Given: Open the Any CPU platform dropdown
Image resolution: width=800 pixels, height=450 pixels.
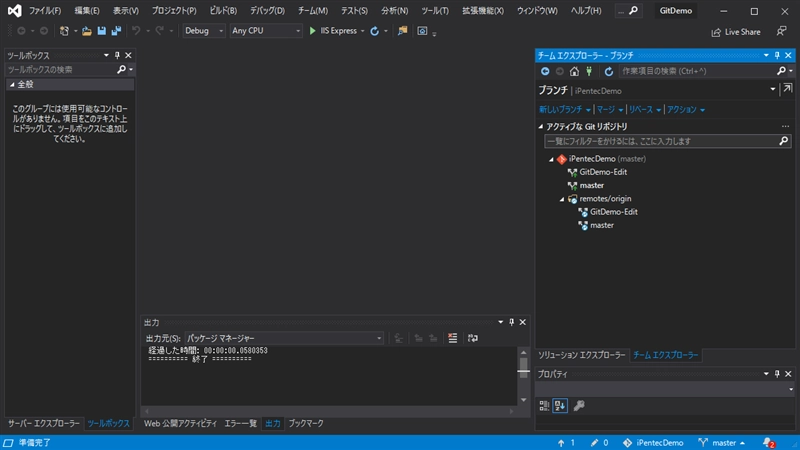Looking at the screenshot, I should tap(266, 31).
